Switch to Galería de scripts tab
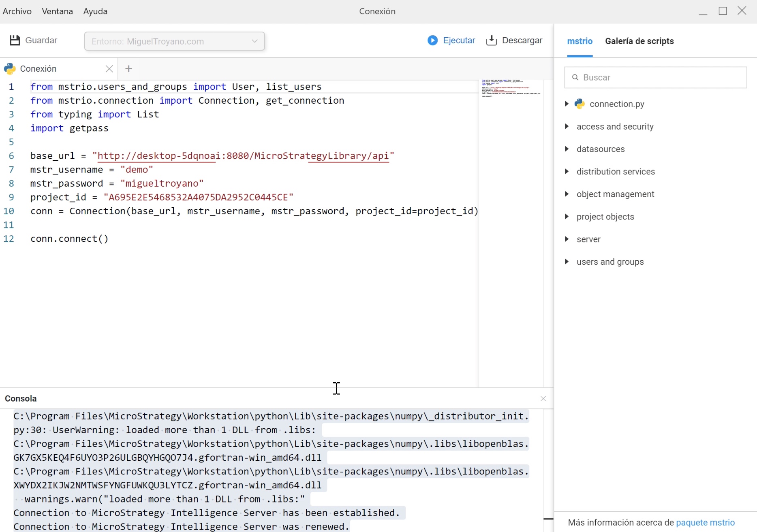This screenshot has width=757, height=532. (639, 41)
